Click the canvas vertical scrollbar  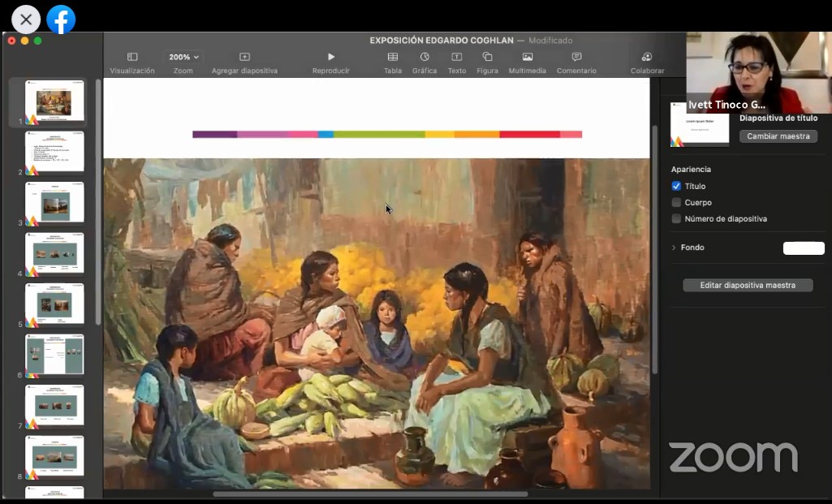tap(655, 249)
